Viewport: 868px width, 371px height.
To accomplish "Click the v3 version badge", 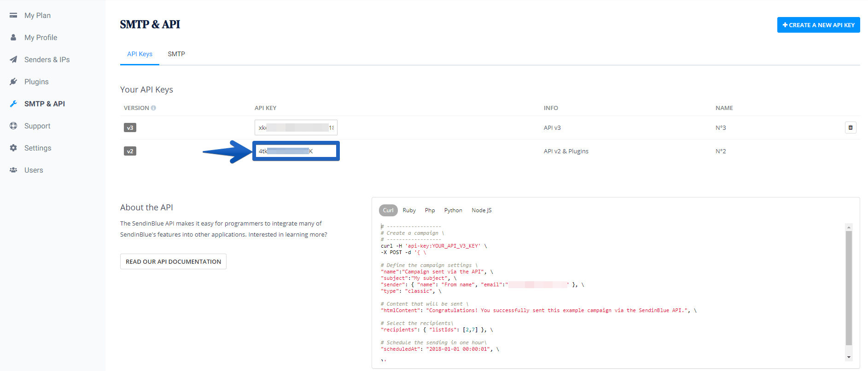I will (x=130, y=128).
